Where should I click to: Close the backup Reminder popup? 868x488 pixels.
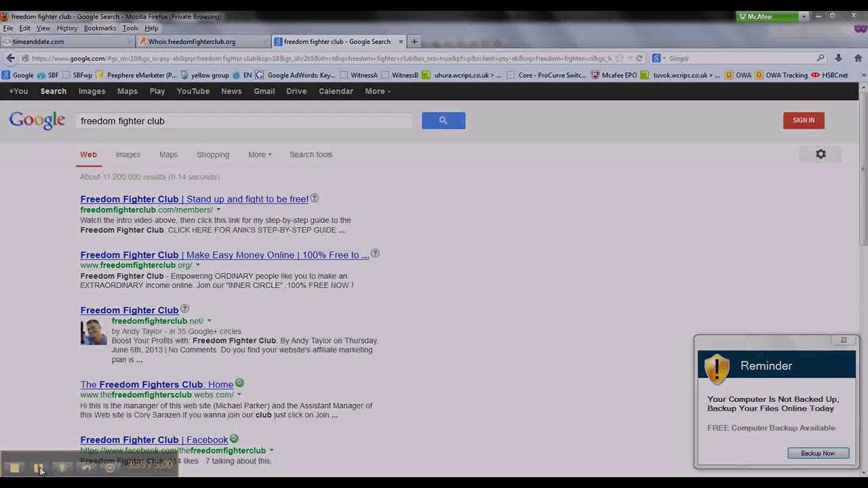coord(844,340)
